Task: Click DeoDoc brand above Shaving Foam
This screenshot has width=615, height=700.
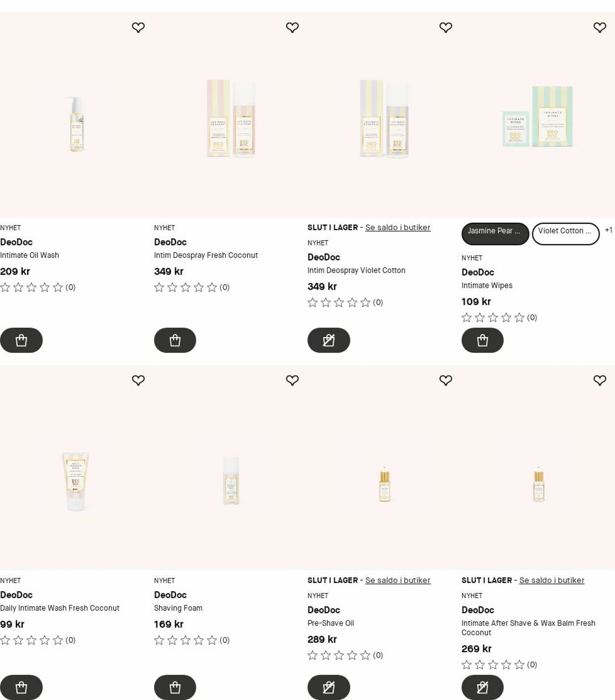Action: click(x=170, y=595)
